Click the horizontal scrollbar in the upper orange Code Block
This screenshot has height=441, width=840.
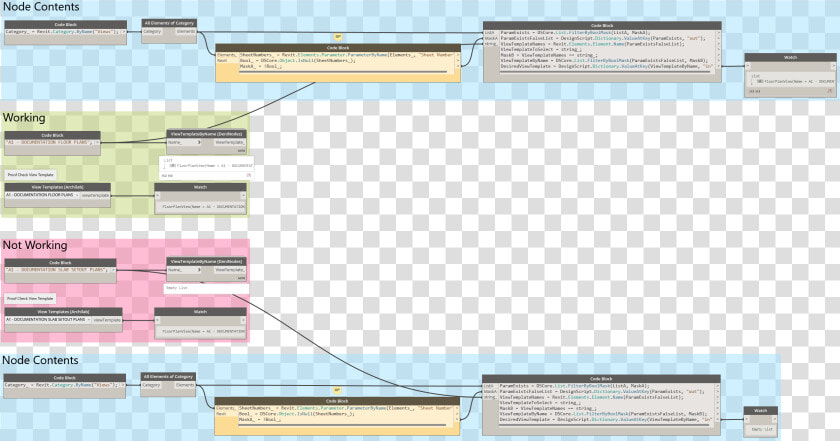343,72
